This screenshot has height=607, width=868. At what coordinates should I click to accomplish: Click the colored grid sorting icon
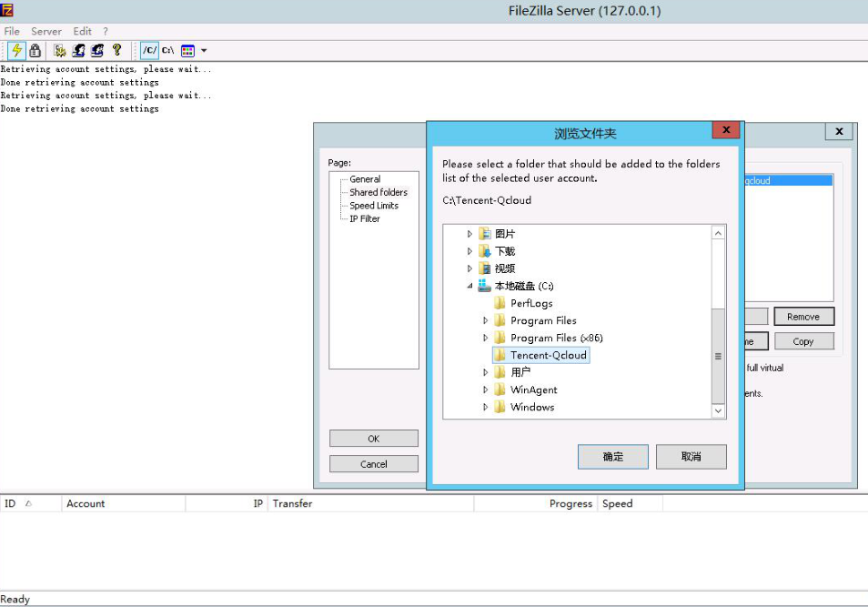click(187, 51)
